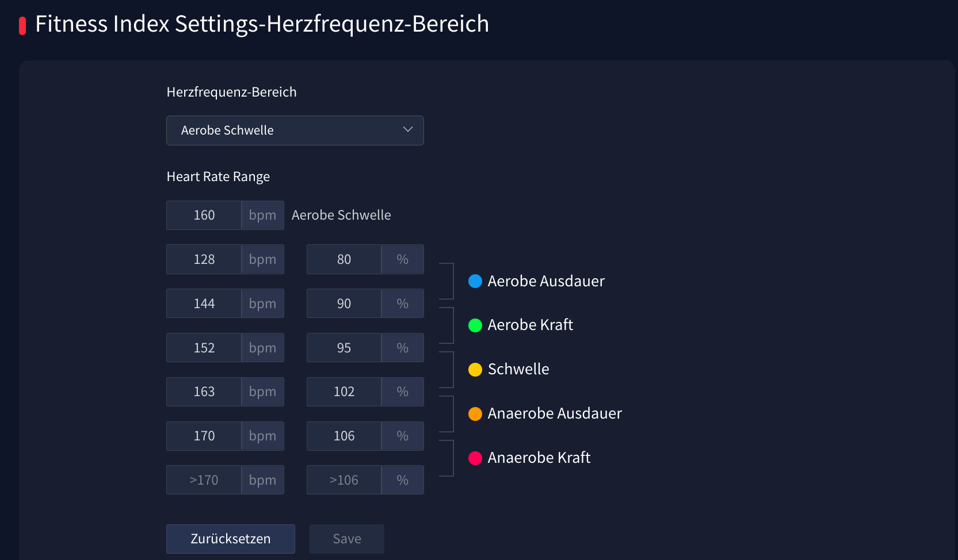Image resolution: width=958 pixels, height=560 pixels.
Task: Click the blue Aerobe Ausdauer color dot
Action: point(475,281)
